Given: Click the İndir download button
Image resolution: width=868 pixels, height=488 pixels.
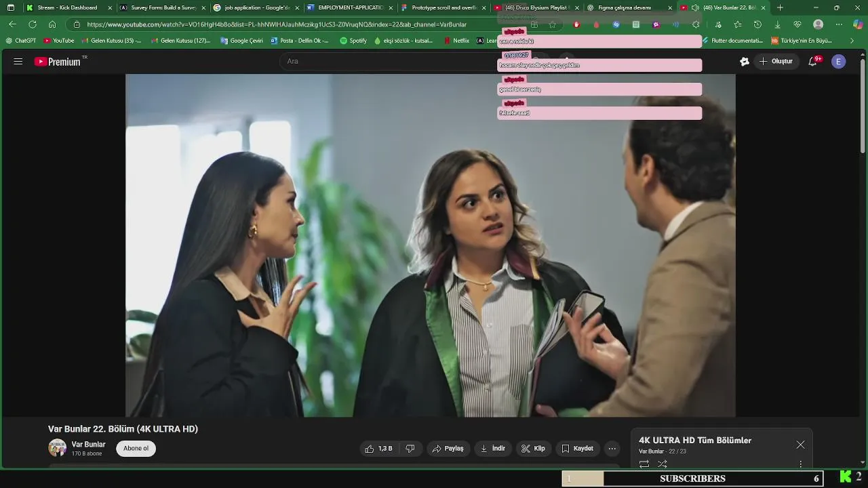Looking at the screenshot, I should (493, 449).
